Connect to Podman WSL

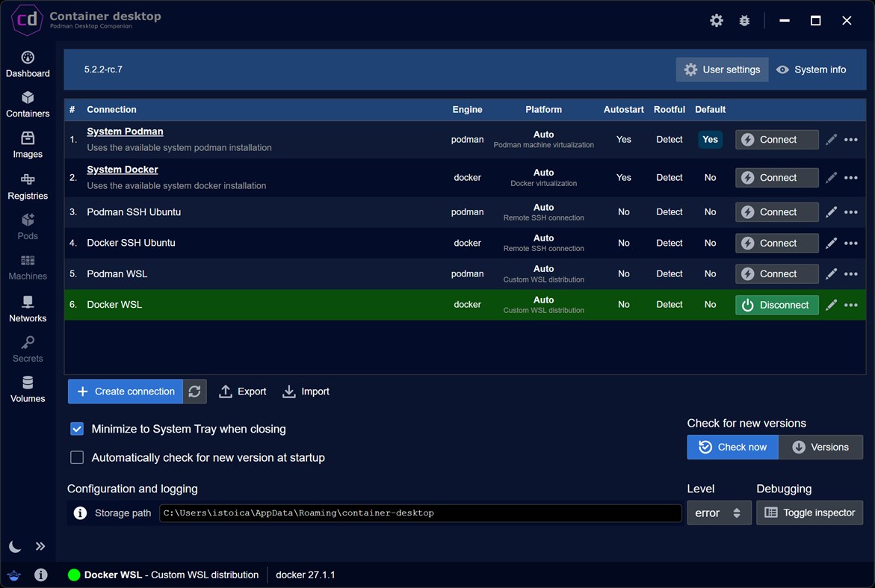click(x=777, y=274)
